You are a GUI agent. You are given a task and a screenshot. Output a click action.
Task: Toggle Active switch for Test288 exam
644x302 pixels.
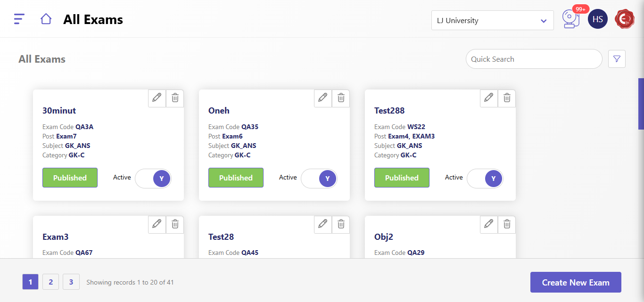click(485, 179)
